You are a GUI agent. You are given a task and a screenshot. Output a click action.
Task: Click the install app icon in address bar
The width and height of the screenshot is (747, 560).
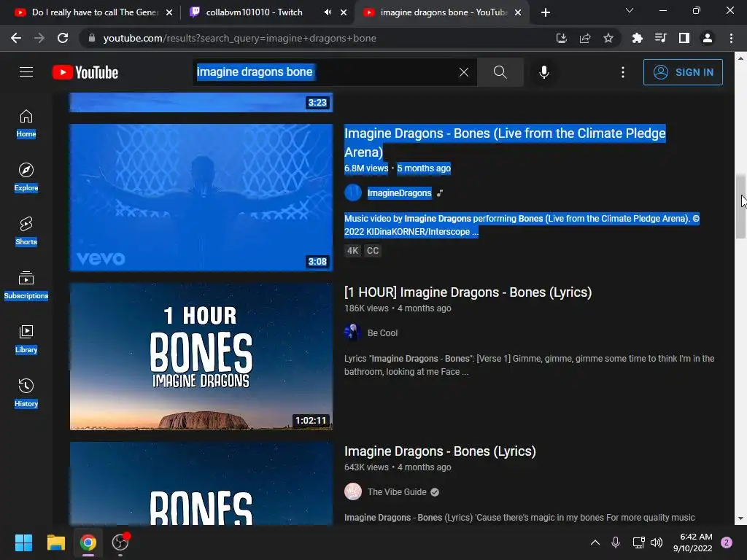click(562, 38)
